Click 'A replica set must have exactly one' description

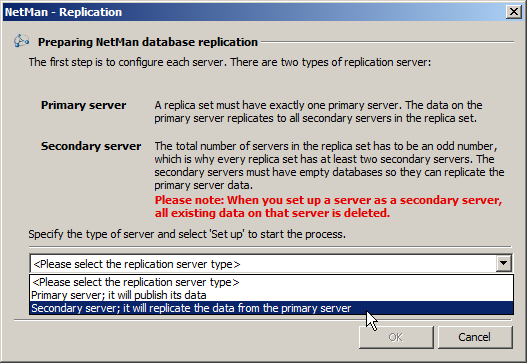click(x=318, y=112)
